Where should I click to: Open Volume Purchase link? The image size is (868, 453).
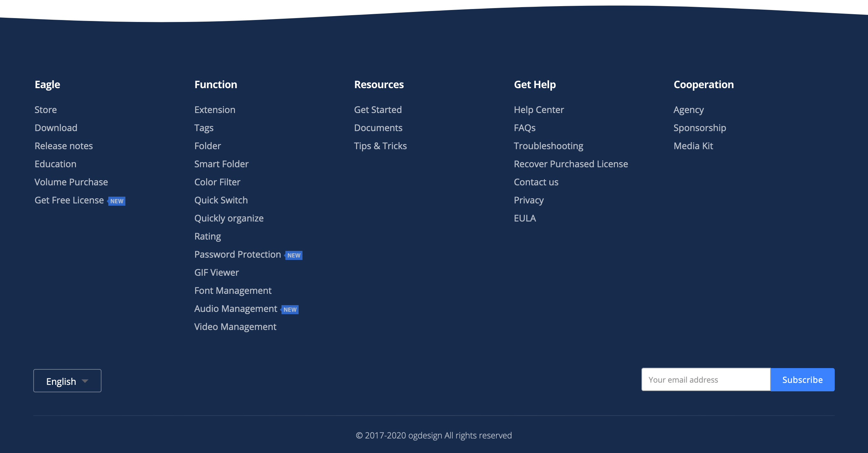click(71, 182)
